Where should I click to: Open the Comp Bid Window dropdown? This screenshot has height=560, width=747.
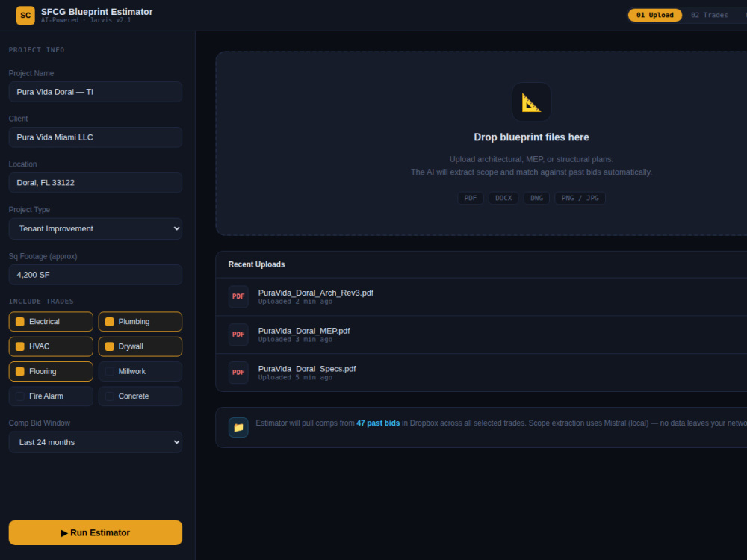[x=96, y=442]
